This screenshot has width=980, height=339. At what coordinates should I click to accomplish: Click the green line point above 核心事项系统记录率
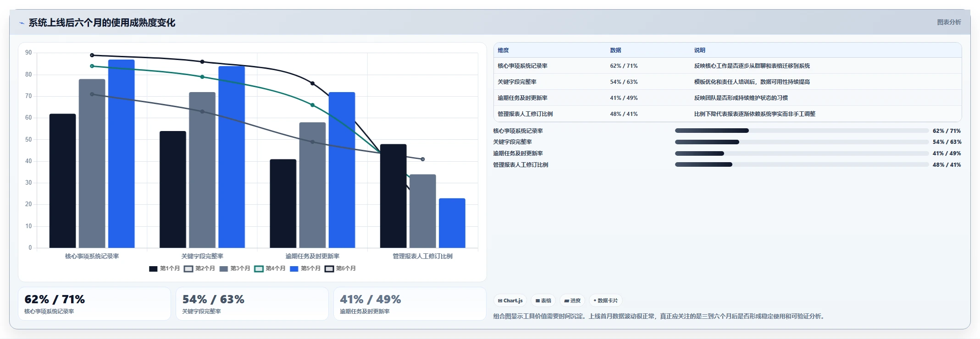(92, 66)
